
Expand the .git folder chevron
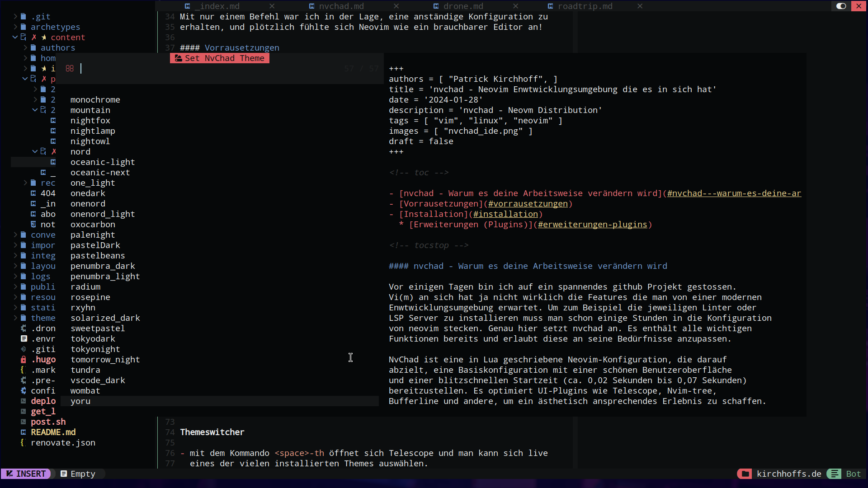[15, 16]
